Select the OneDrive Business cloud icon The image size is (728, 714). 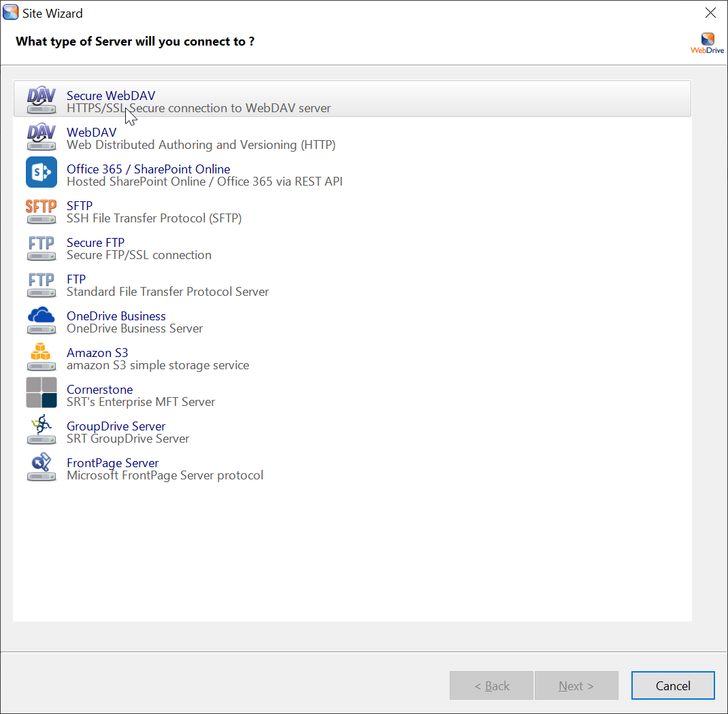click(x=42, y=320)
